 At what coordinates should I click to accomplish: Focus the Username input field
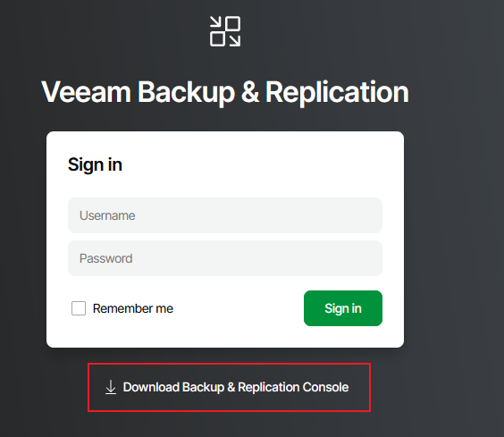point(225,215)
